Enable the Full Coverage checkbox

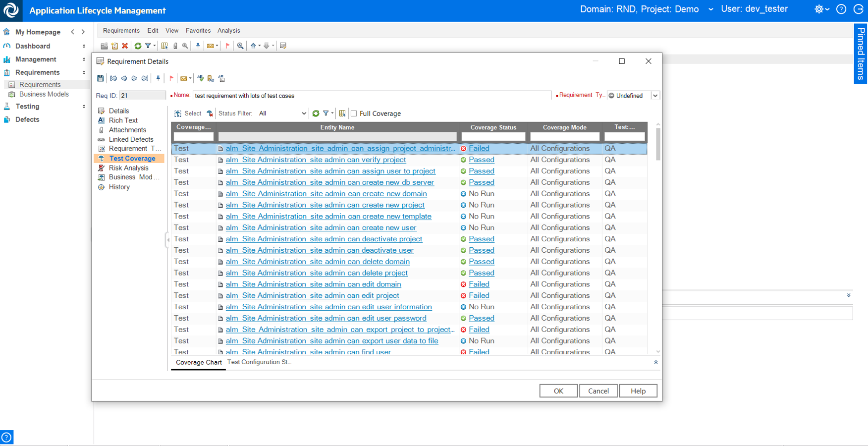tap(354, 113)
